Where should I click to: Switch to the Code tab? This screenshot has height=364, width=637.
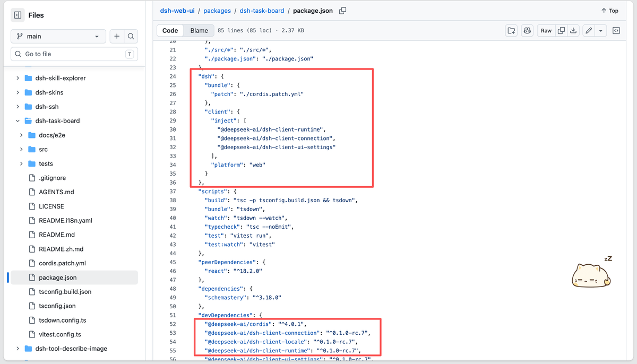170,31
